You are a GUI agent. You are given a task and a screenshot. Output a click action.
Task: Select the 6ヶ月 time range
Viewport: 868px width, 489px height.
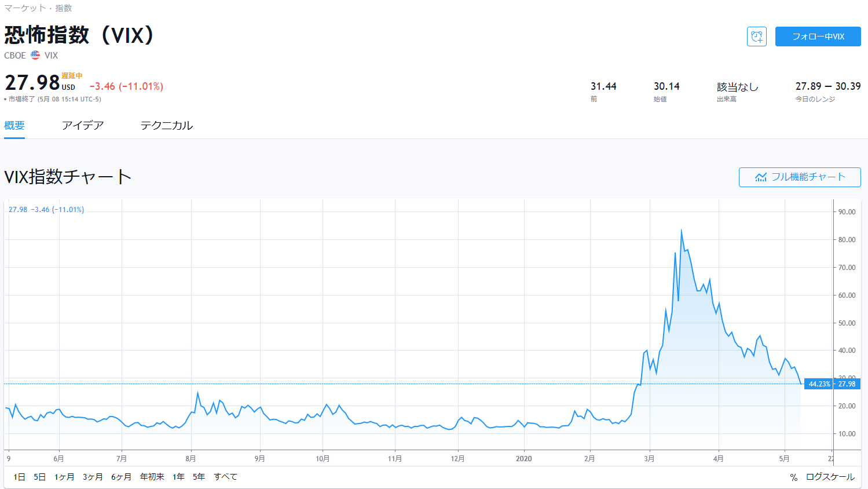click(121, 477)
